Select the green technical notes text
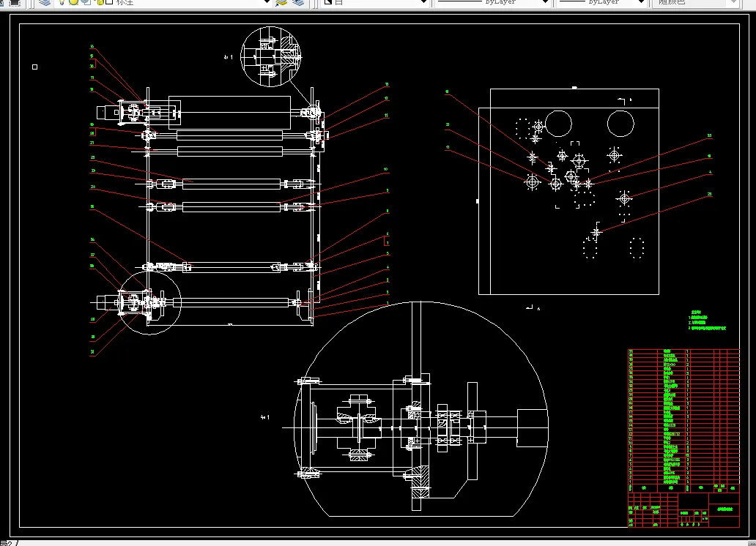756x546 pixels. pyautogui.click(x=707, y=321)
